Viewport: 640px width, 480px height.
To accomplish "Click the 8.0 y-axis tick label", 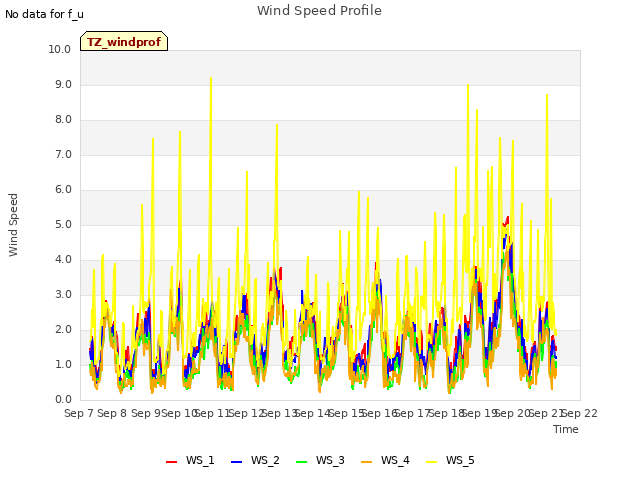I will [63, 120].
